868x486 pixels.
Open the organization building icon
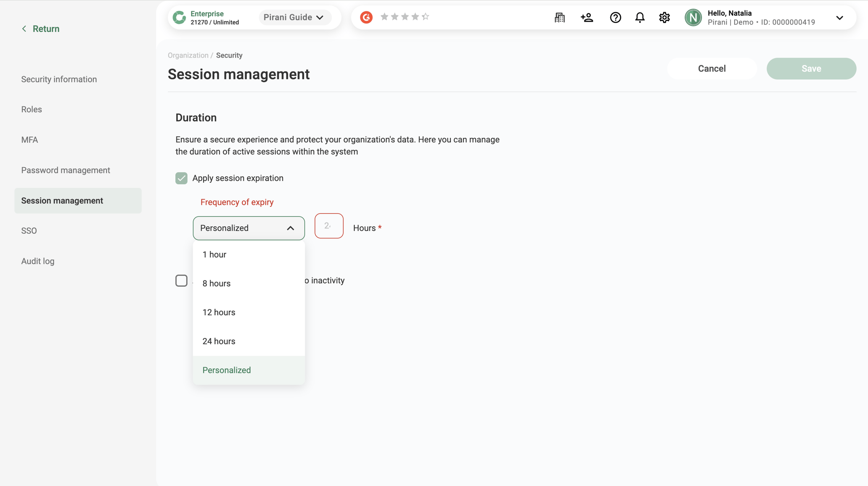click(x=559, y=17)
